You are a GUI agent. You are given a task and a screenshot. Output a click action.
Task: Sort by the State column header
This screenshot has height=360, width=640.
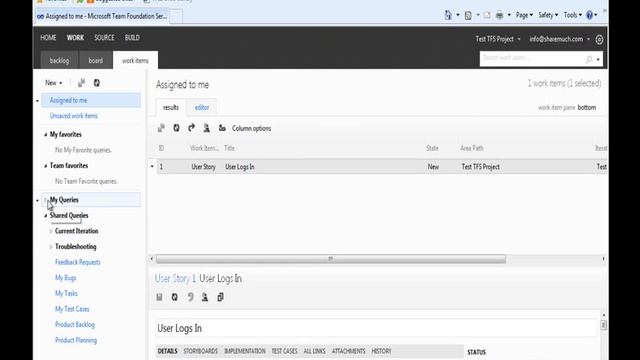point(432,148)
